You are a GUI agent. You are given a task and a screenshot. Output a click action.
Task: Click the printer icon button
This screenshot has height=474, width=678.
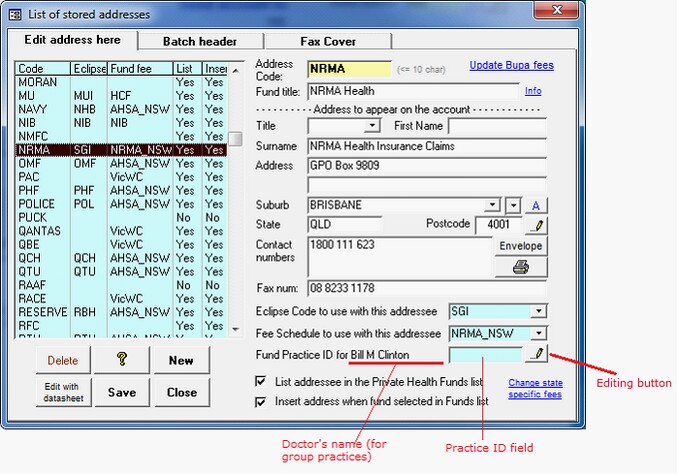tap(521, 267)
